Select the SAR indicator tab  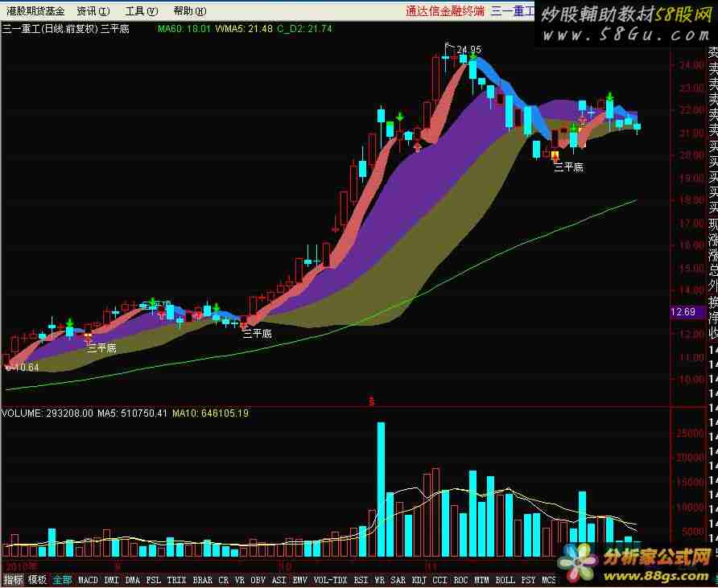[x=398, y=580]
